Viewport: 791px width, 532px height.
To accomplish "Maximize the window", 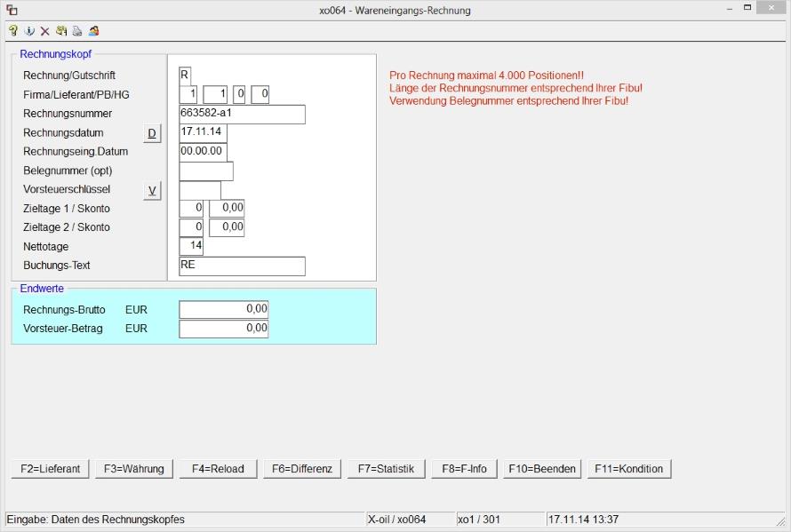I will point(747,8).
